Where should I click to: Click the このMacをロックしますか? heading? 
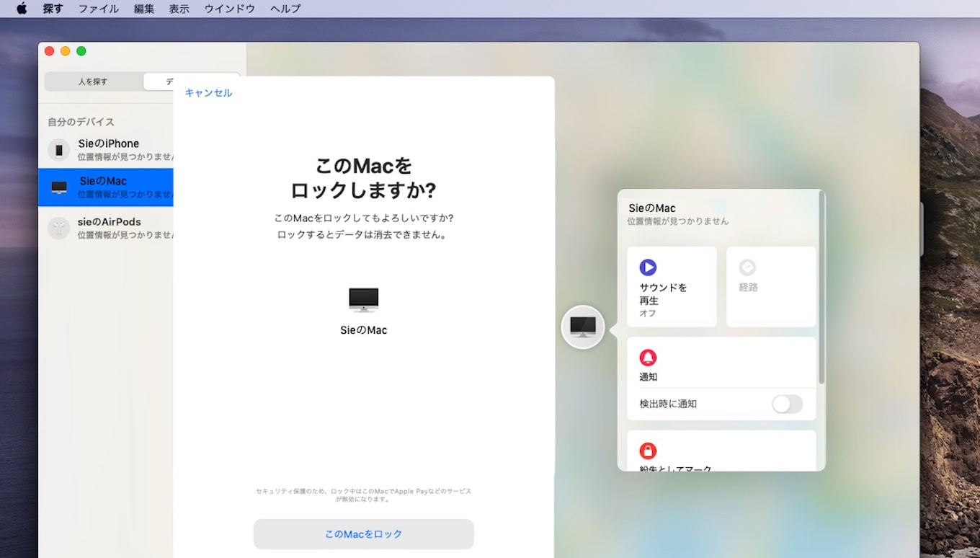(x=364, y=177)
